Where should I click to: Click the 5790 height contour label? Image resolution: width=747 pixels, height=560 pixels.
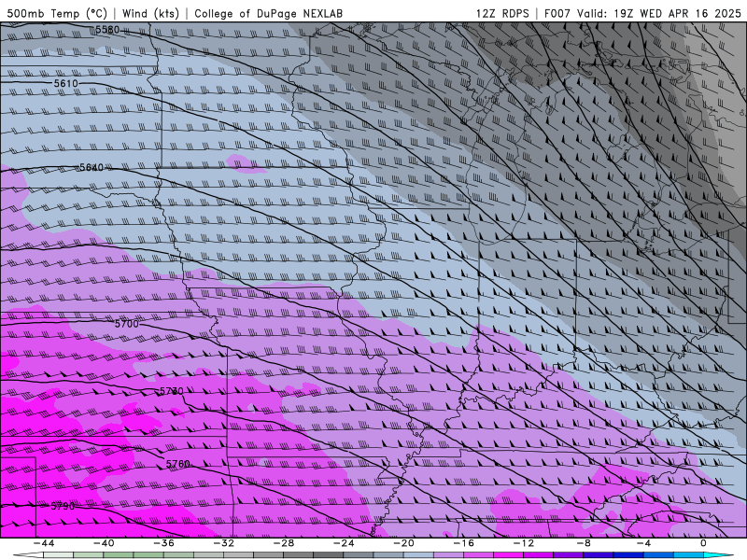pyautogui.click(x=63, y=506)
